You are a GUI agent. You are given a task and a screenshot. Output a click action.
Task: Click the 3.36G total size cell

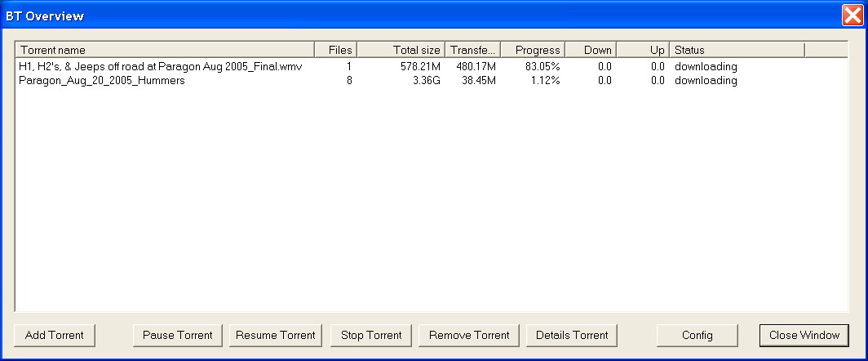point(425,80)
